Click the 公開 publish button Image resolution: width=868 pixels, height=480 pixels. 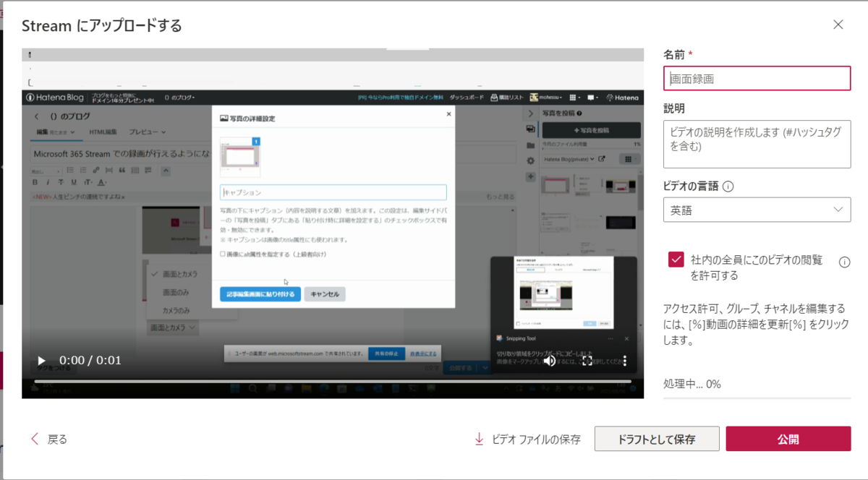pos(788,438)
